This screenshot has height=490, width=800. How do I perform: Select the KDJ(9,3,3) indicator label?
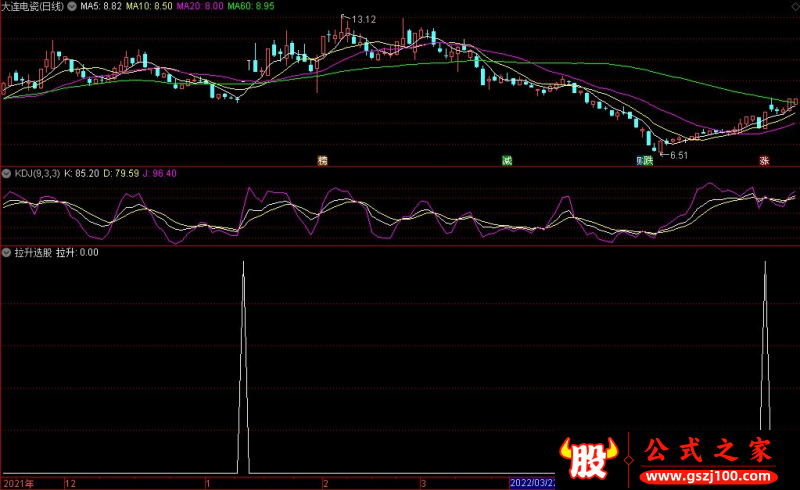point(37,174)
